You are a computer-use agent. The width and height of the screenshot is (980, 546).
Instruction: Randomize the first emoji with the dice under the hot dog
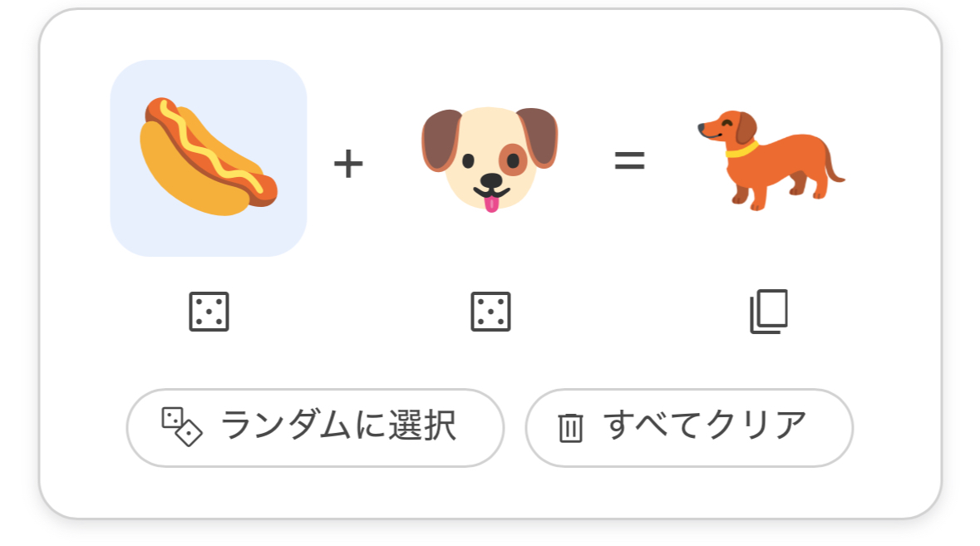coord(209,311)
